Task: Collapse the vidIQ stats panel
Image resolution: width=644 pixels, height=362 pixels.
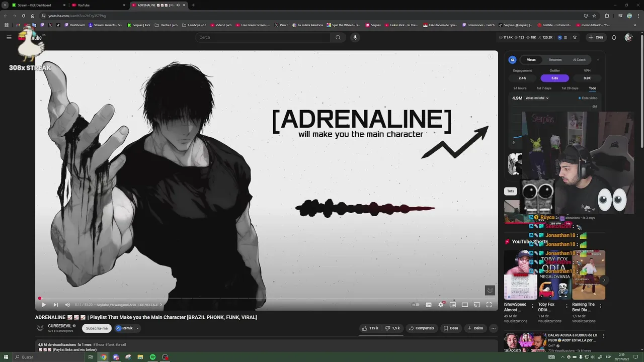Action: (598, 60)
